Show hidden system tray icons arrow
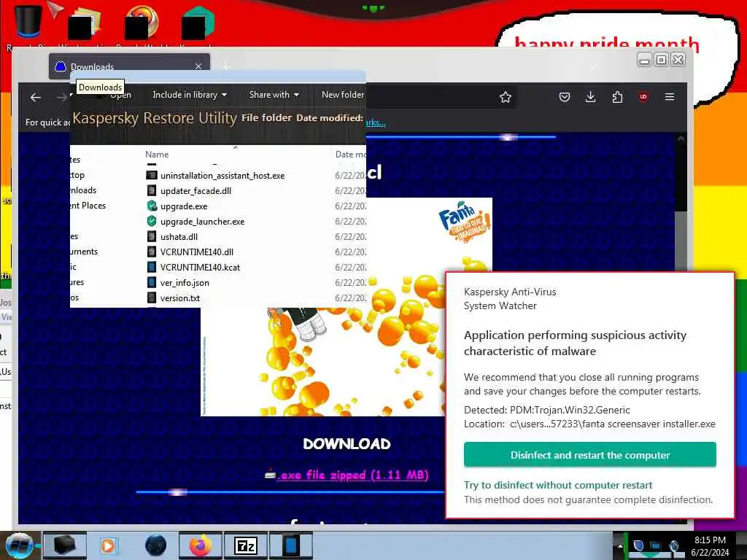The height and width of the screenshot is (560, 747). [x=620, y=545]
